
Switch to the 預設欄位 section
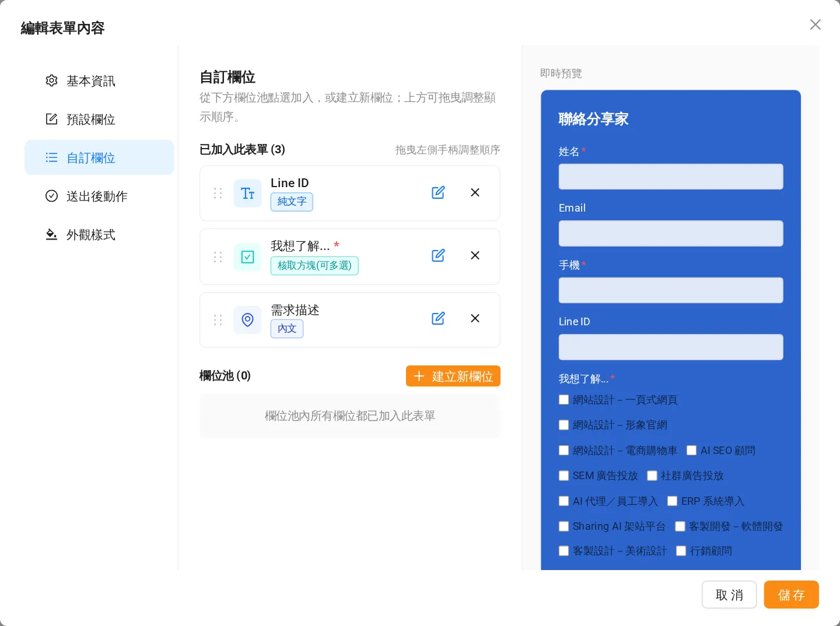pos(99,119)
